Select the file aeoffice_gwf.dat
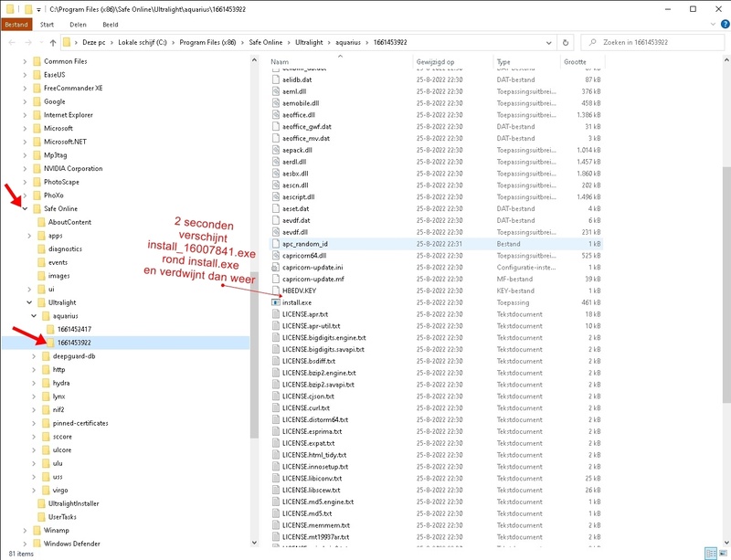Viewport: 731px width, 560px height. (x=307, y=126)
